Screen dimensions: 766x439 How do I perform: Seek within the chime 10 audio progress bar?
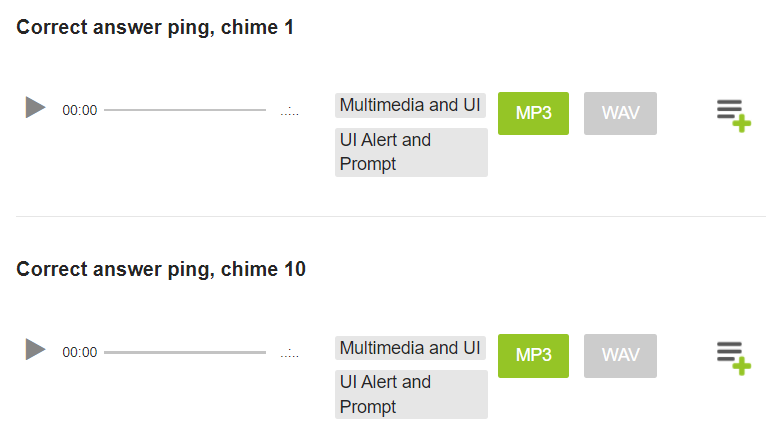[x=185, y=352]
